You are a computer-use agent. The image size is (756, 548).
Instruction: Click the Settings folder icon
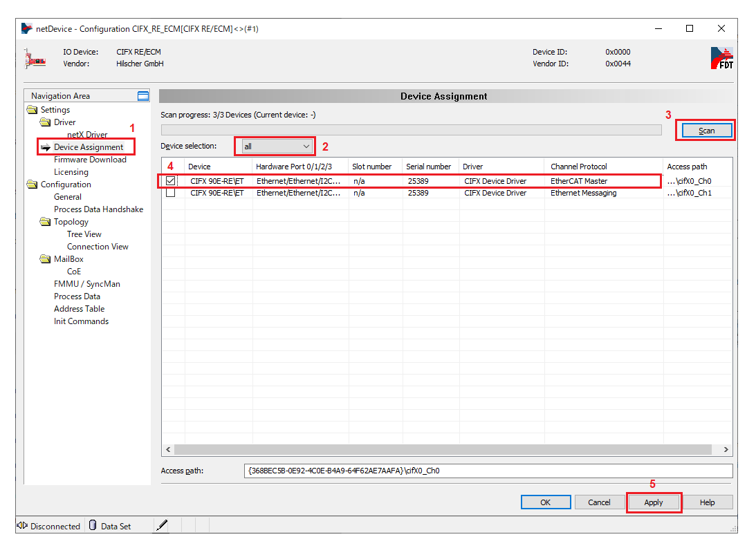(x=33, y=110)
